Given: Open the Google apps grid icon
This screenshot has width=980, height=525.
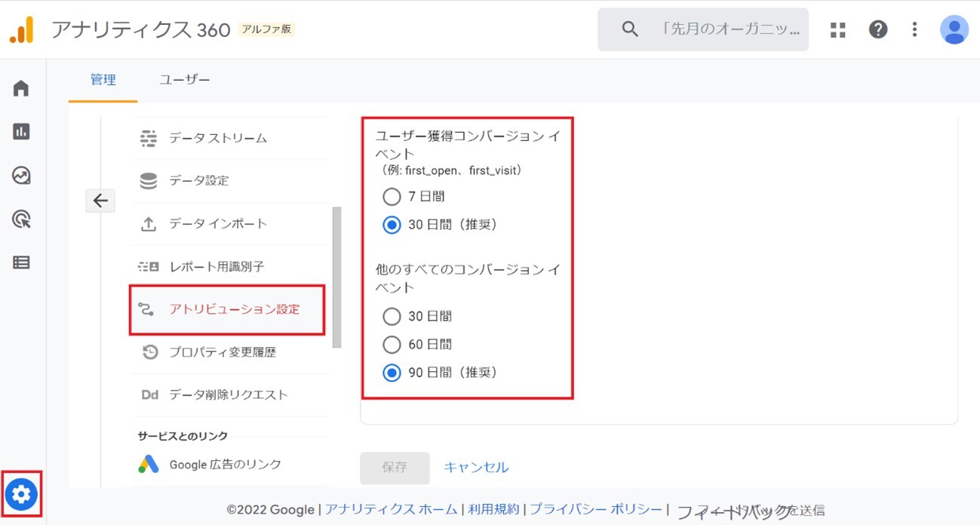Looking at the screenshot, I should [x=837, y=29].
